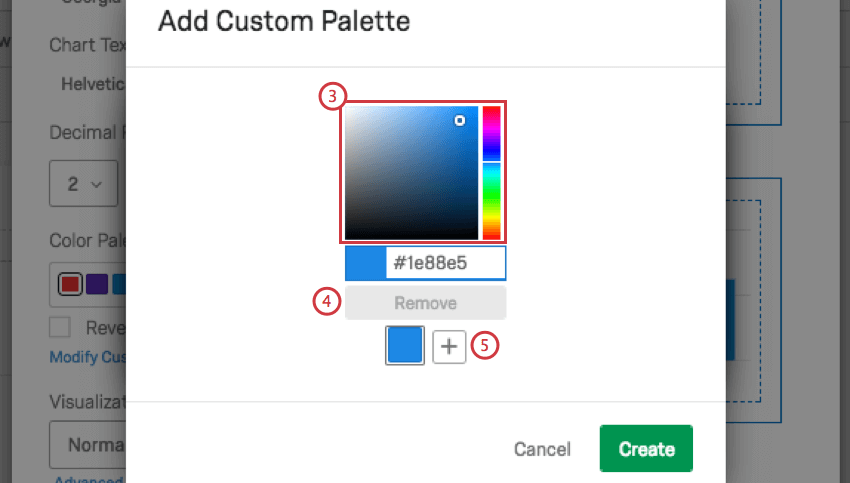This screenshot has width=850, height=483.
Task: Click the plus icon to add color
Action: tap(449, 346)
